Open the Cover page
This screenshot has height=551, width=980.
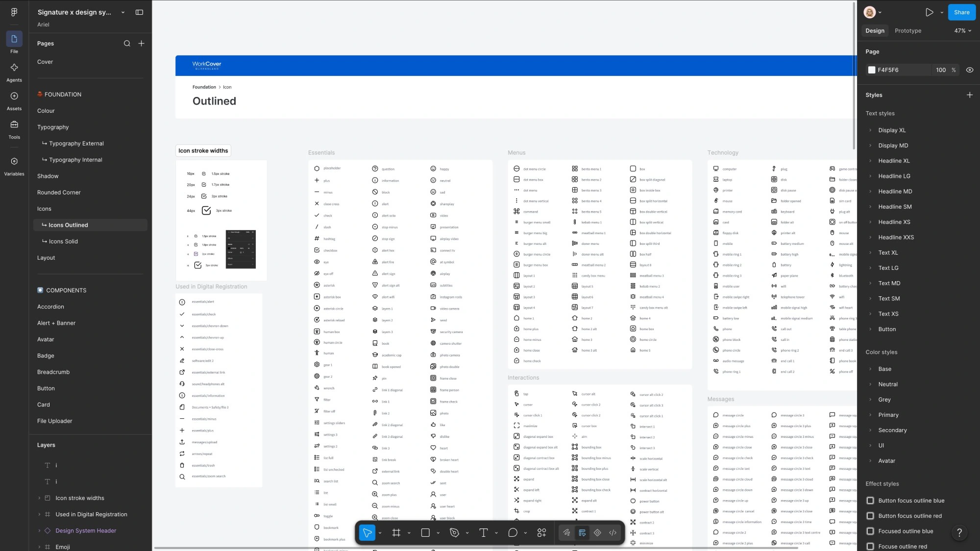(45, 62)
